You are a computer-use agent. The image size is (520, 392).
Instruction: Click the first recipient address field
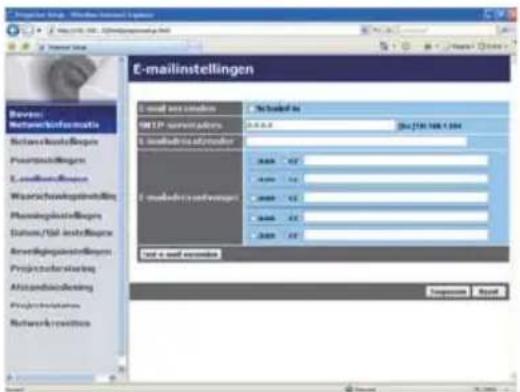click(x=395, y=161)
